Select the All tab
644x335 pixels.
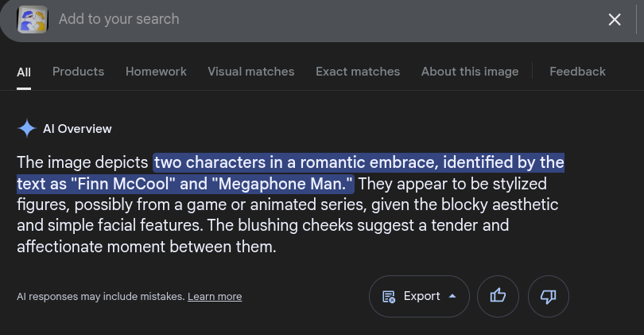click(x=24, y=72)
